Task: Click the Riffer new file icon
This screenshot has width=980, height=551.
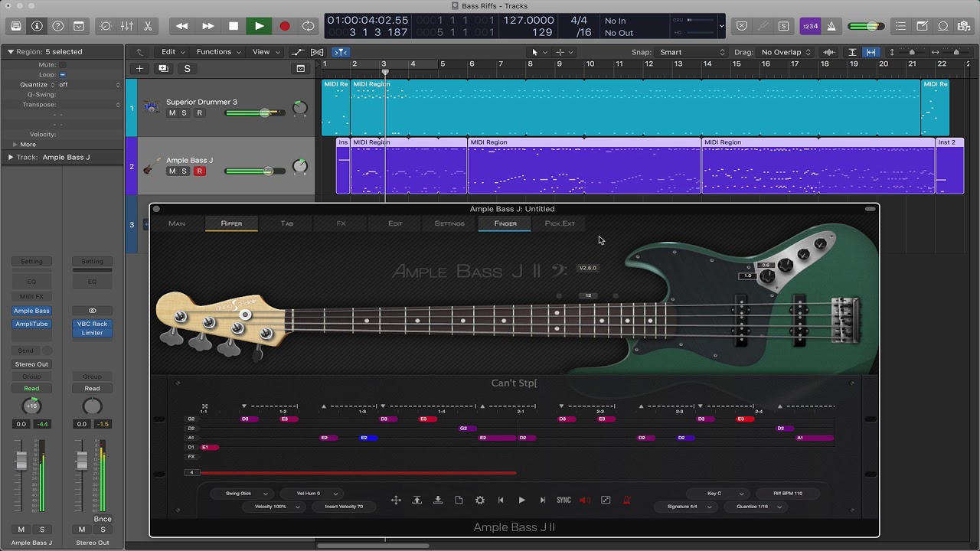Action: point(459,500)
